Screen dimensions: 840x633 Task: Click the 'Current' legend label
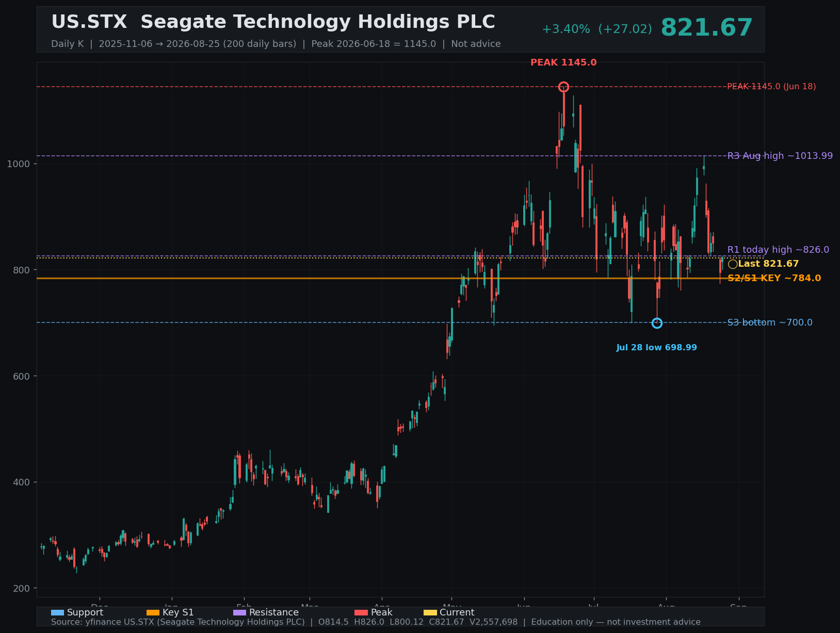point(457,612)
